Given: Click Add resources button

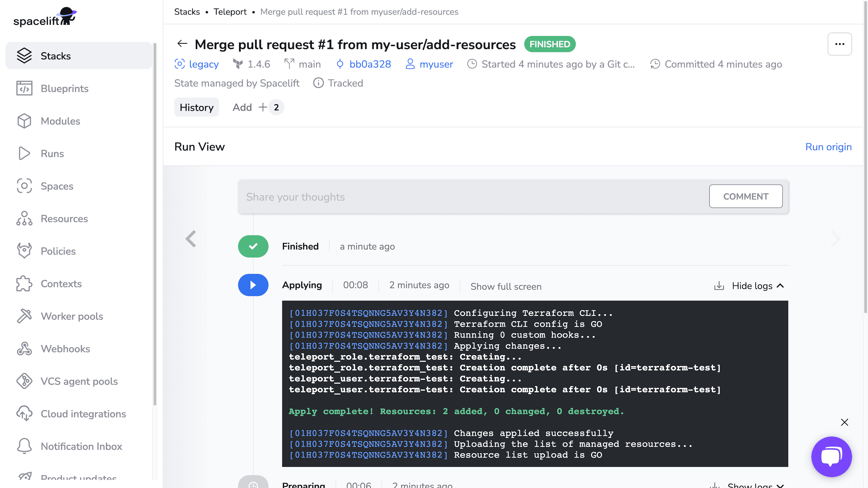Looking at the screenshot, I should [256, 107].
